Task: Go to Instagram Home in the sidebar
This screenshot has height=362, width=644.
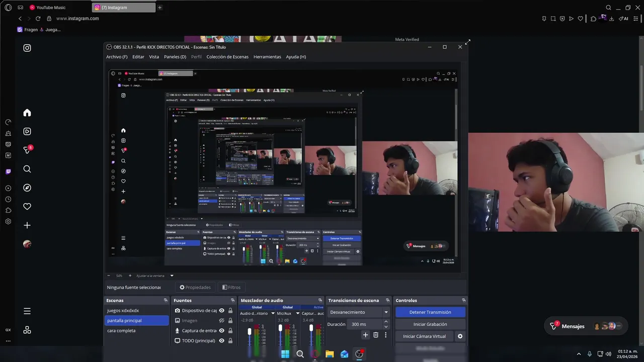Action: [x=27, y=113]
